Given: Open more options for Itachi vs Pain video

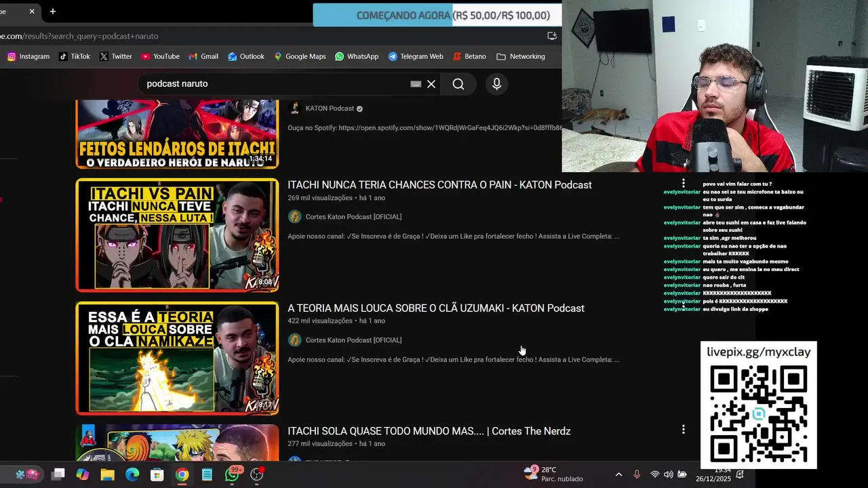Looking at the screenshot, I should click(683, 184).
